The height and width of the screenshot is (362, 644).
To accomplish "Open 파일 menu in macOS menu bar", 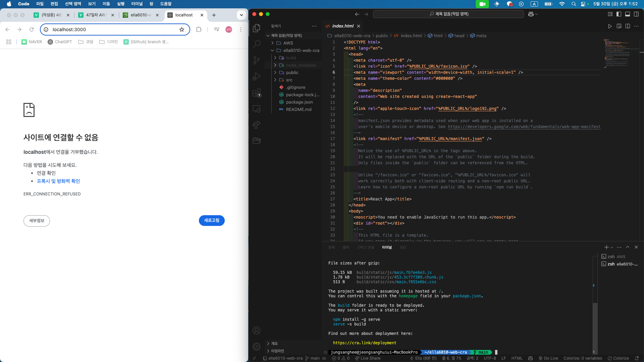I will pyautogui.click(x=40, y=4).
